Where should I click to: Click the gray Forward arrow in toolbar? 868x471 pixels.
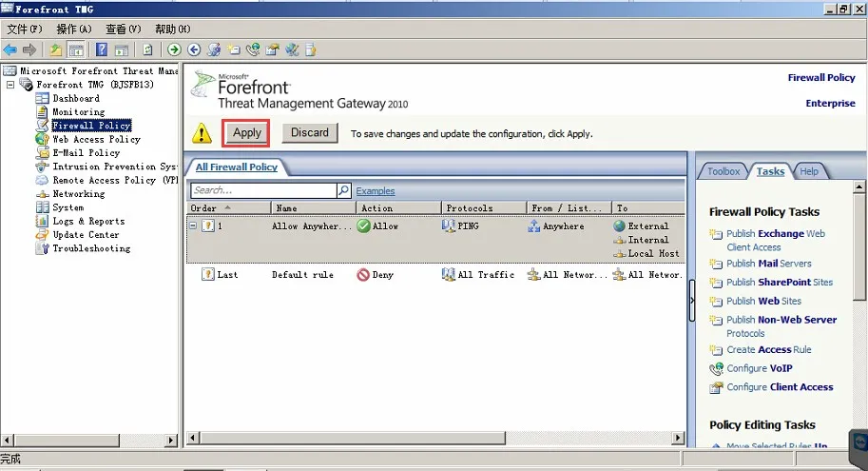29,49
